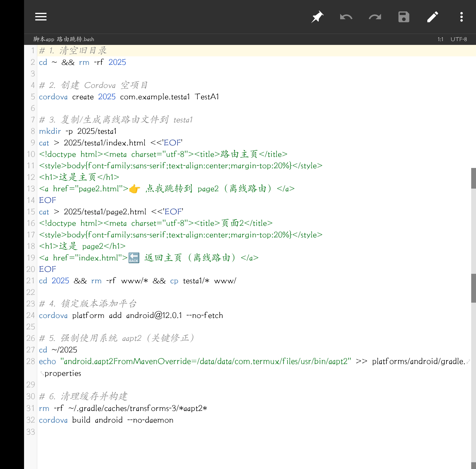This screenshot has height=469, width=476.
Task: Click the pin icon in toolbar
Action: pos(317,17)
